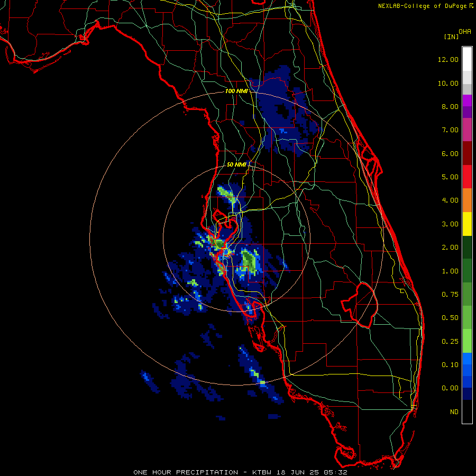Click the [IN] units label
The height and width of the screenshot is (476, 476).
[x=451, y=36]
